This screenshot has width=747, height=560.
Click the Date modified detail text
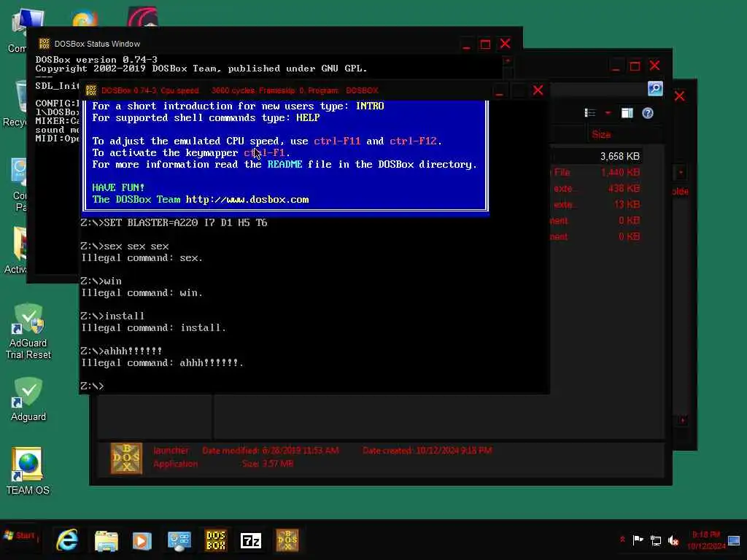[x=271, y=451]
